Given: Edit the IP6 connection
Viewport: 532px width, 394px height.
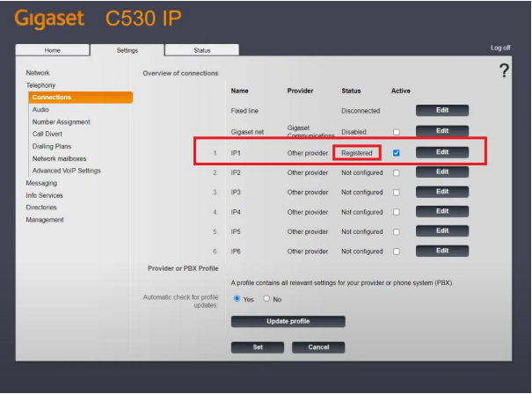Looking at the screenshot, I should coord(442,251).
